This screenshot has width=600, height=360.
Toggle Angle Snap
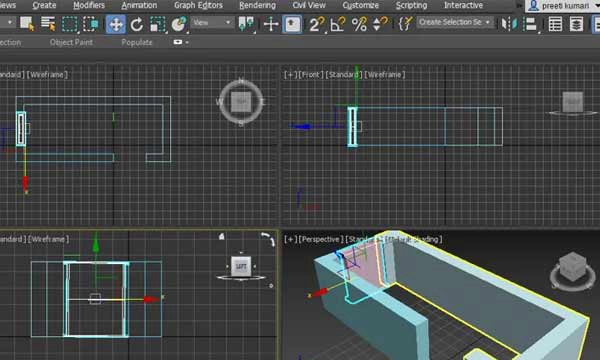[338, 24]
